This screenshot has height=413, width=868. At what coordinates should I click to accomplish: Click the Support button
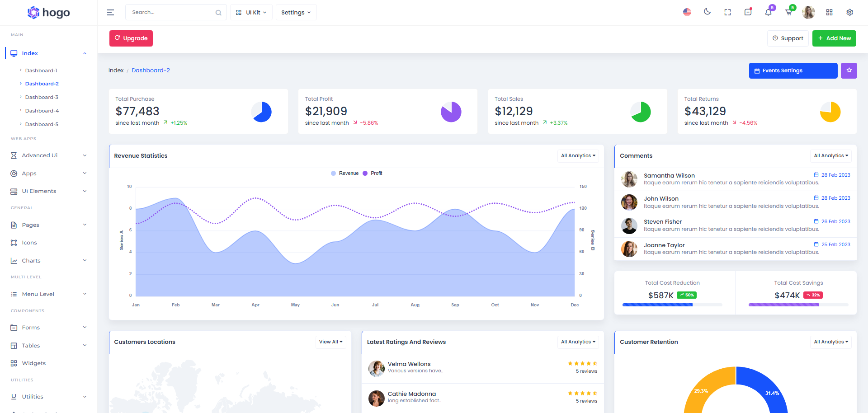click(x=788, y=38)
